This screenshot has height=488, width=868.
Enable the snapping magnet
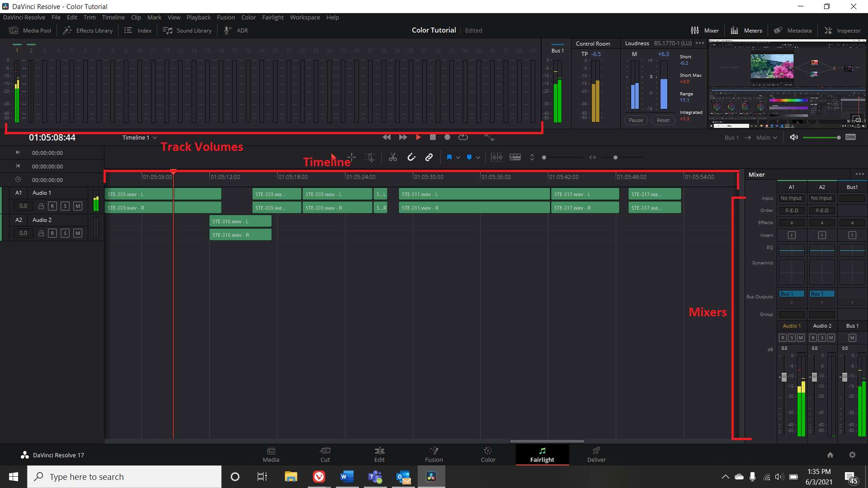coord(411,157)
